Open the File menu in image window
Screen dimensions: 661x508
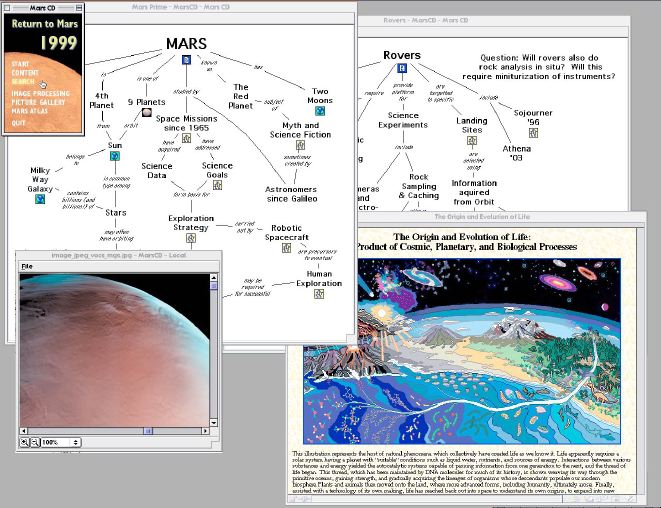27,266
